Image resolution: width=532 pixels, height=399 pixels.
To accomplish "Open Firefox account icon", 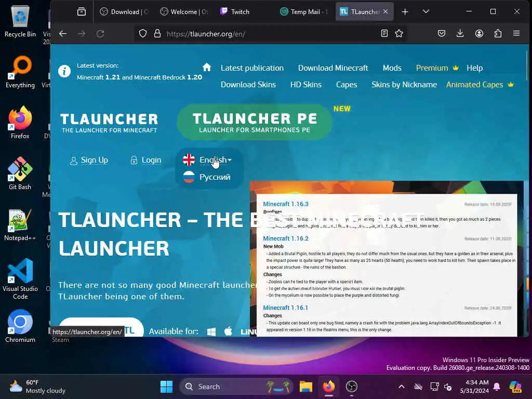I will [479, 33].
